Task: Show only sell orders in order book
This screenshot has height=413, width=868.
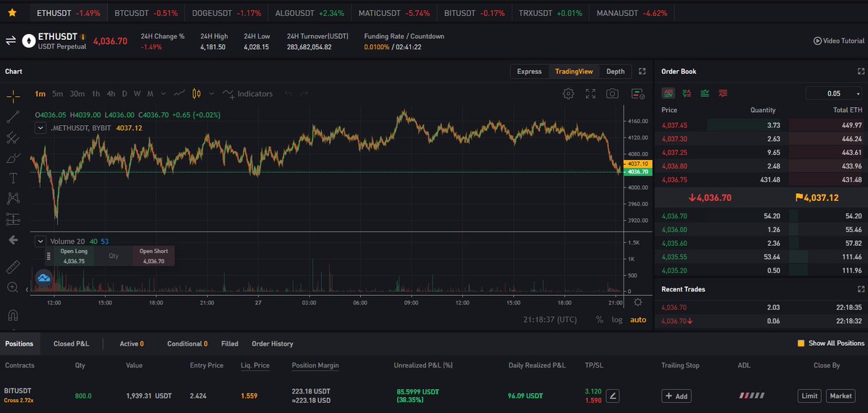Action: 723,93
